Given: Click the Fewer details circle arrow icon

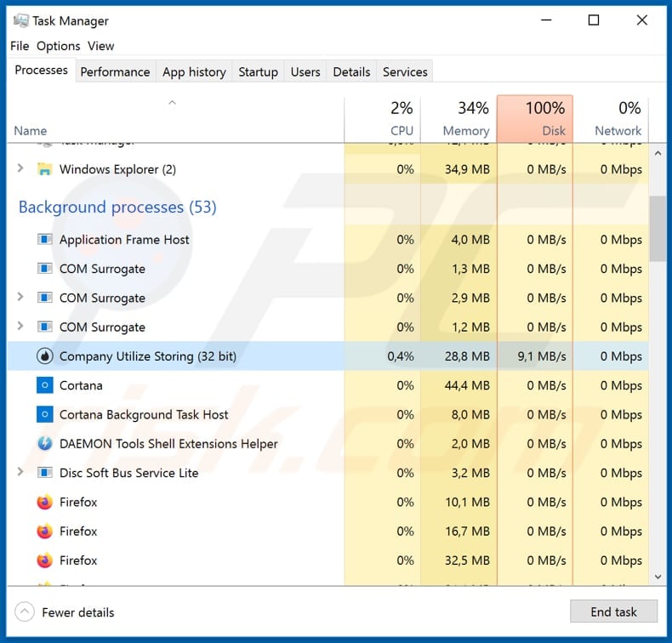Looking at the screenshot, I should (x=25, y=612).
